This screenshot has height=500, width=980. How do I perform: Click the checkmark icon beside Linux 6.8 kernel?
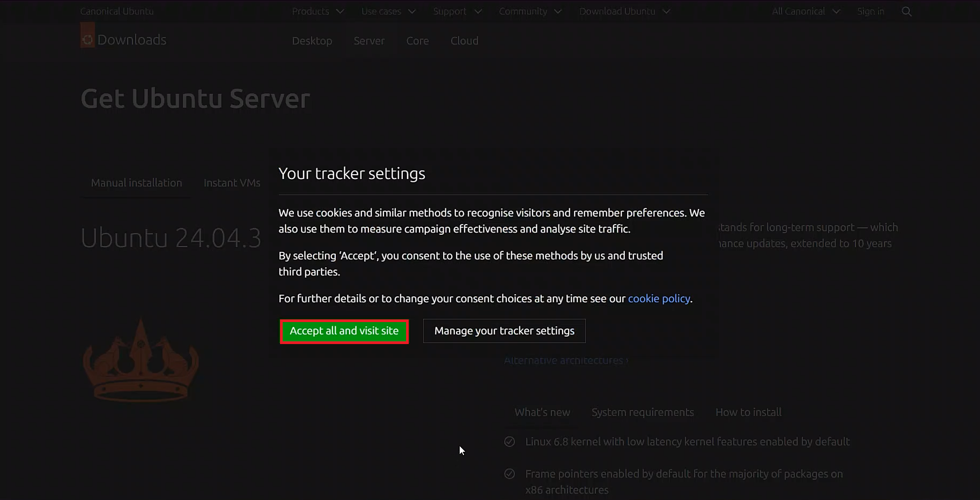510,442
